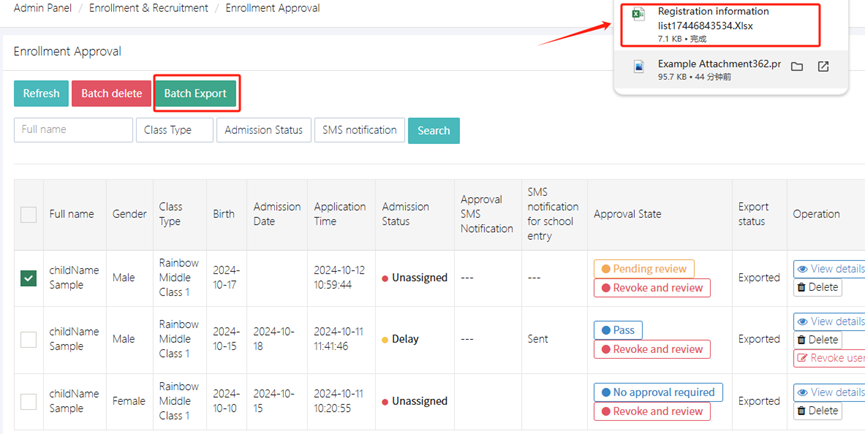Uncheck the first row's checked checkbox
The height and width of the screenshot is (434, 865).
[29, 278]
